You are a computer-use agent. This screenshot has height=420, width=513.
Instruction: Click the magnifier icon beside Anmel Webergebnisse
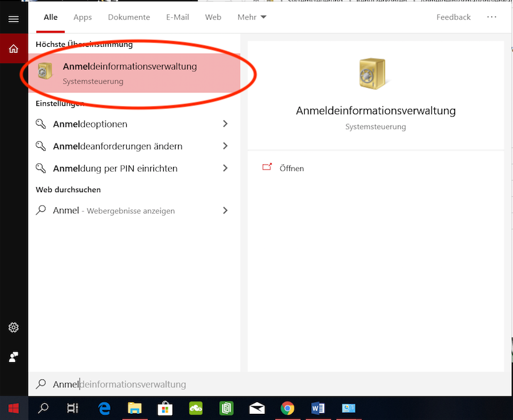41,210
